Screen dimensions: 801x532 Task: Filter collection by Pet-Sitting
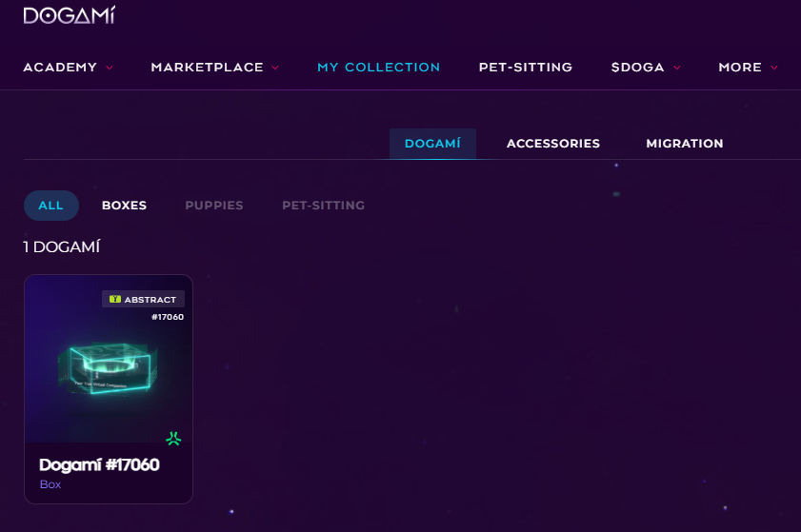[324, 206]
